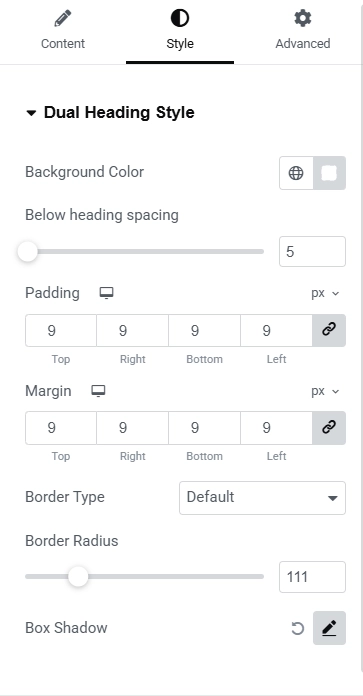
Task: Reset the Box Shadow setting
Action: click(x=297, y=628)
